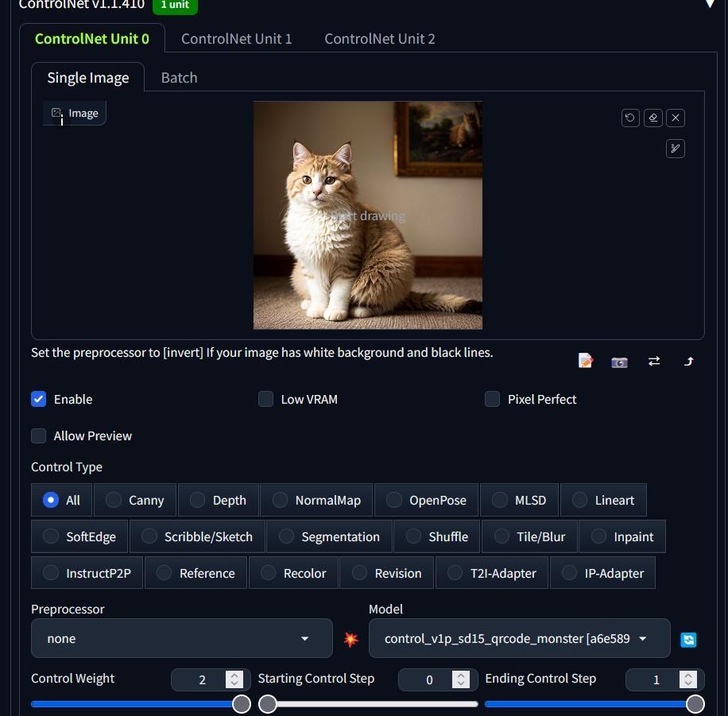Remove the uploaded cat image with X icon
The image size is (728, 716).
(676, 118)
